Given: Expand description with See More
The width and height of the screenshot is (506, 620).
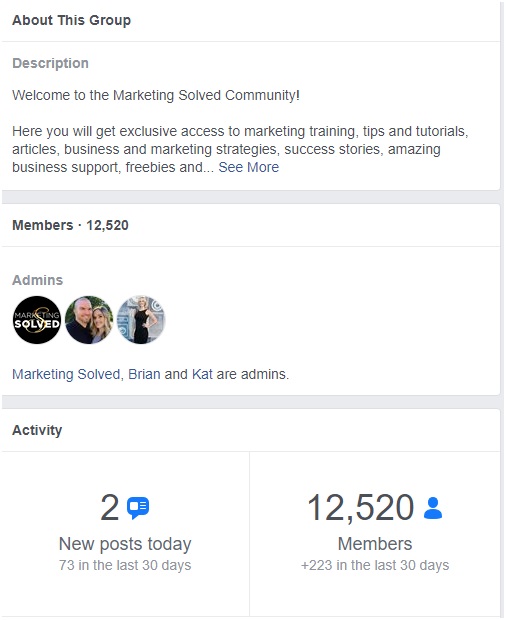Looking at the screenshot, I should tap(249, 167).
